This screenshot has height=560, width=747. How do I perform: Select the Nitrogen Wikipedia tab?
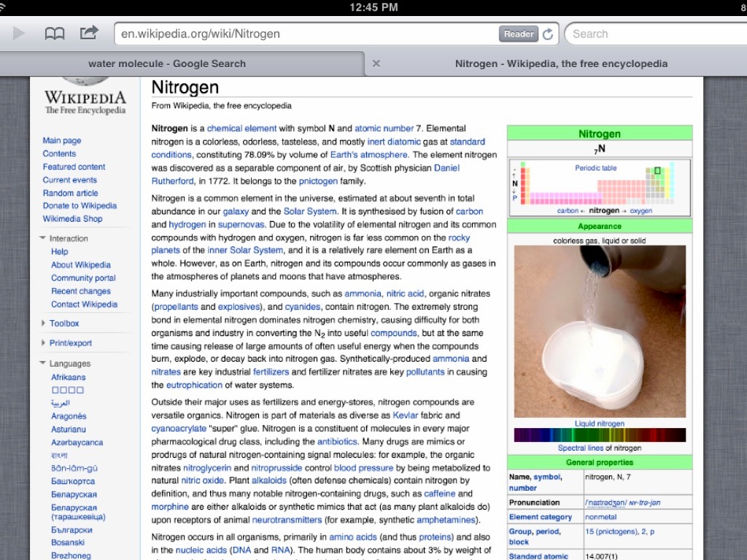pos(561,64)
